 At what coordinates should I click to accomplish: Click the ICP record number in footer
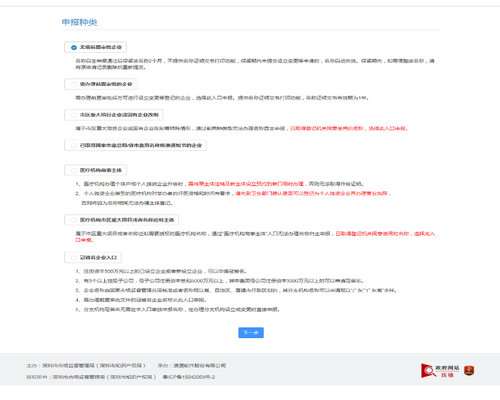point(189,377)
